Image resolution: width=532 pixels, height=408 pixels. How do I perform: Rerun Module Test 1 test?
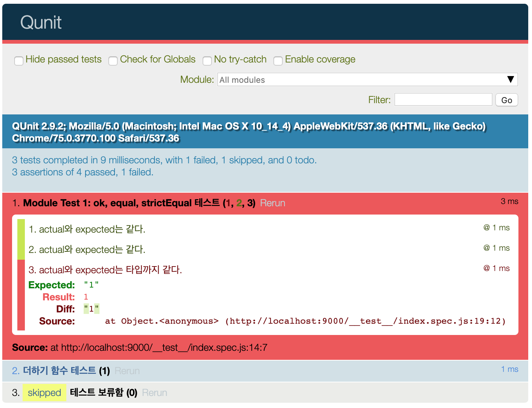coord(272,203)
